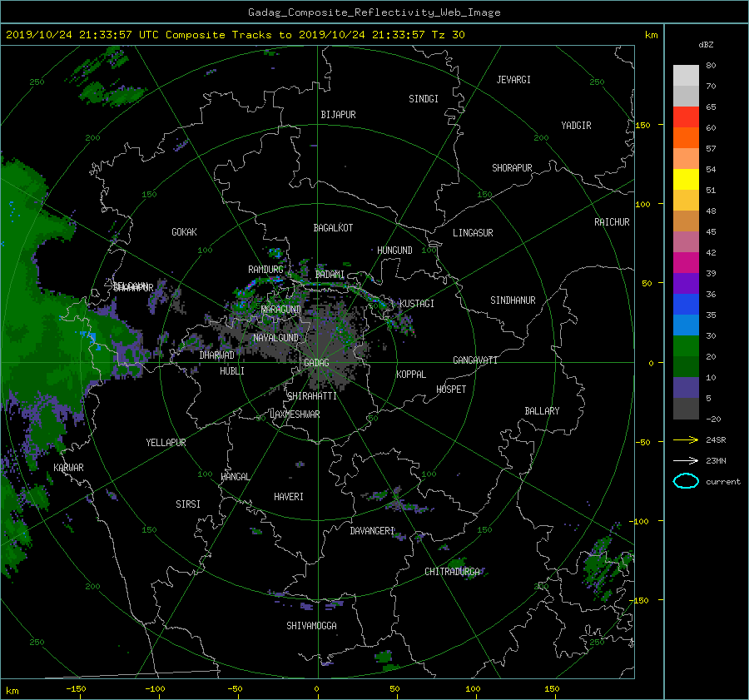Click the 150 km right axis tick
749x700 pixels.
[x=643, y=125]
